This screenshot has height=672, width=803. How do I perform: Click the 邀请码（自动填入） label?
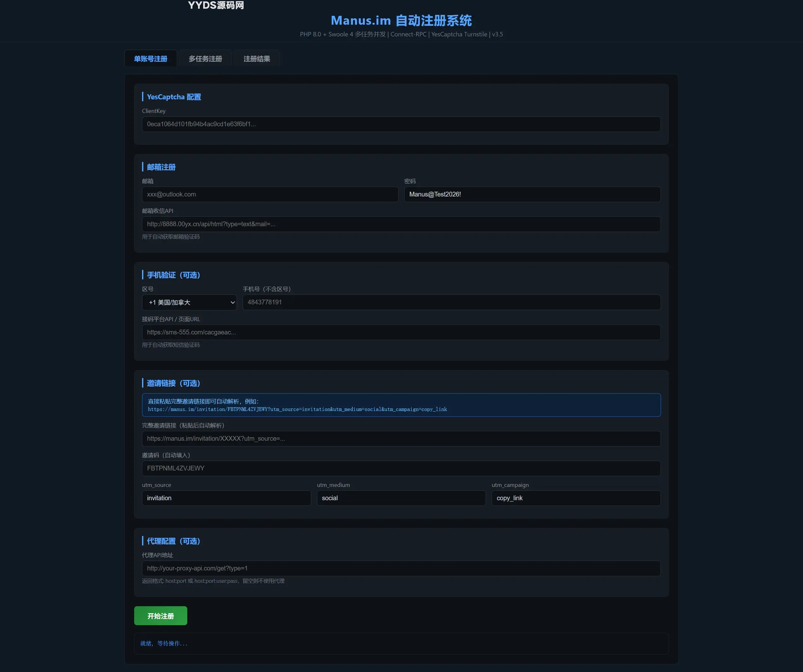point(166,455)
